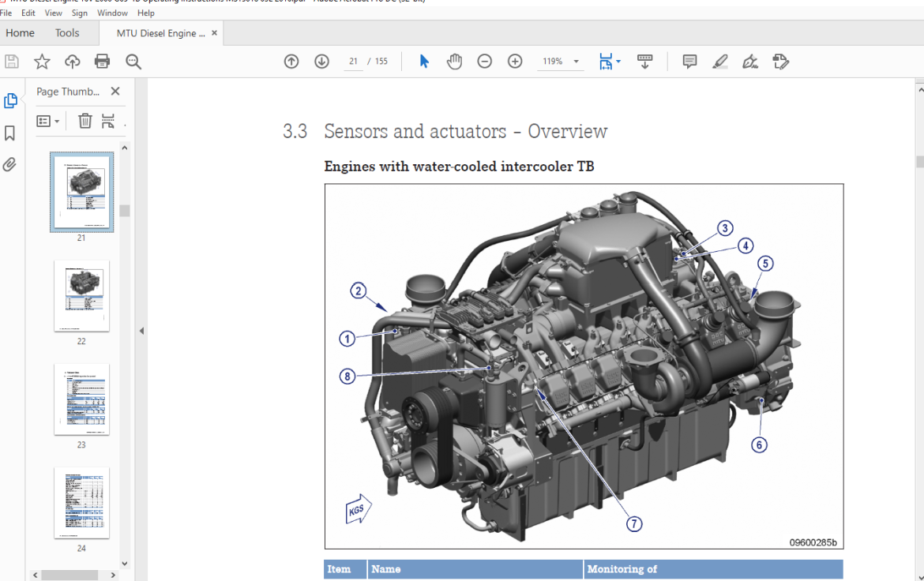Add file to starred with star icon
Screen dimensions: 924x581
[x=42, y=62]
